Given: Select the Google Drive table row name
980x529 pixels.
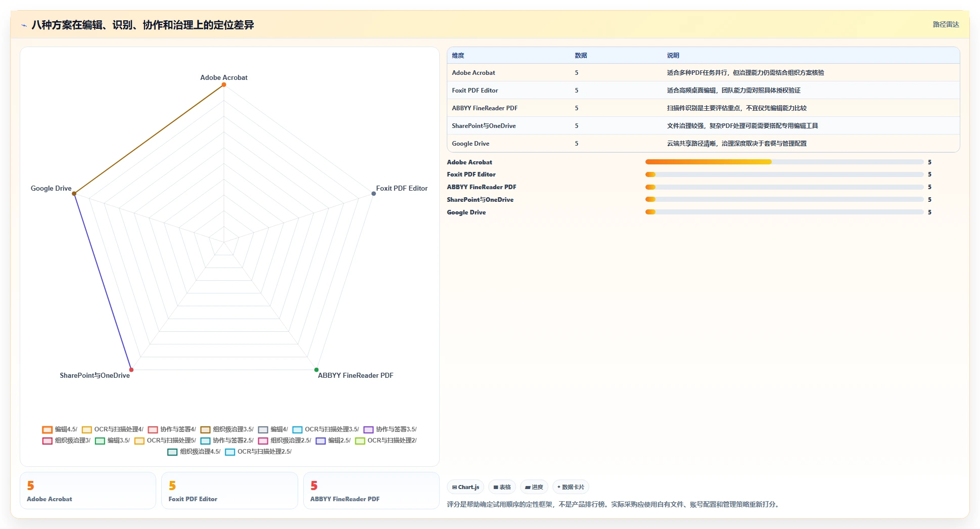Looking at the screenshot, I should [x=471, y=144].
